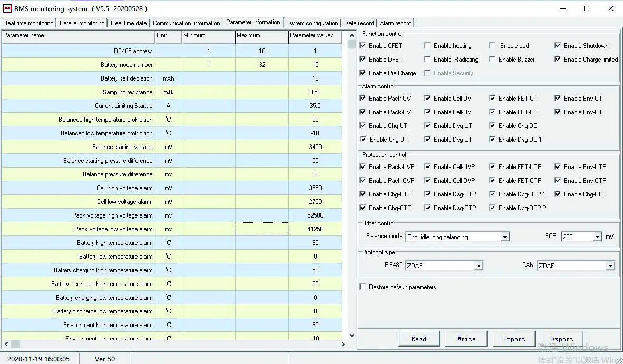Viewport: 623px width, 364px height.
Task: Enable the heating function checkbox
Action: (x=427, y=45)
